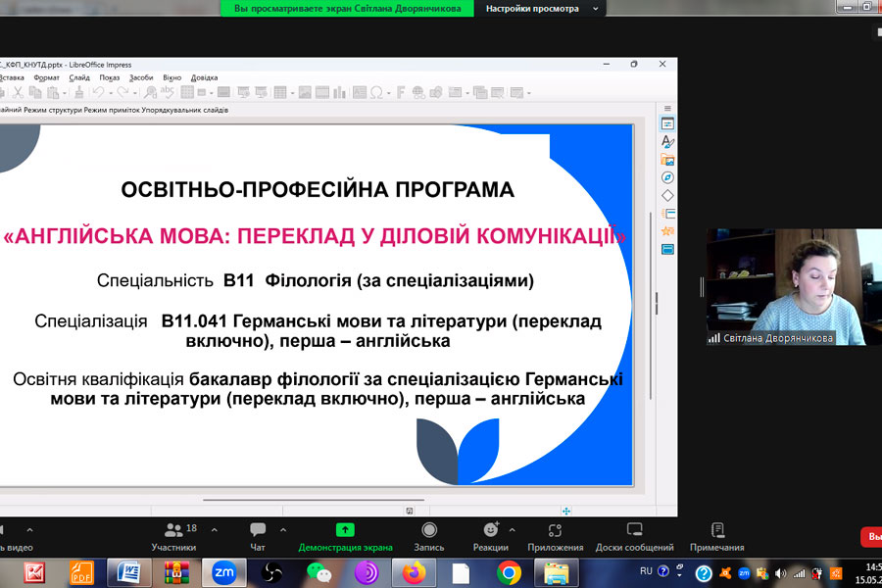Toggle the Zoom Chat panel
Image resolution: width=882 pixels, height=588 pixels.
click(258, 535)
